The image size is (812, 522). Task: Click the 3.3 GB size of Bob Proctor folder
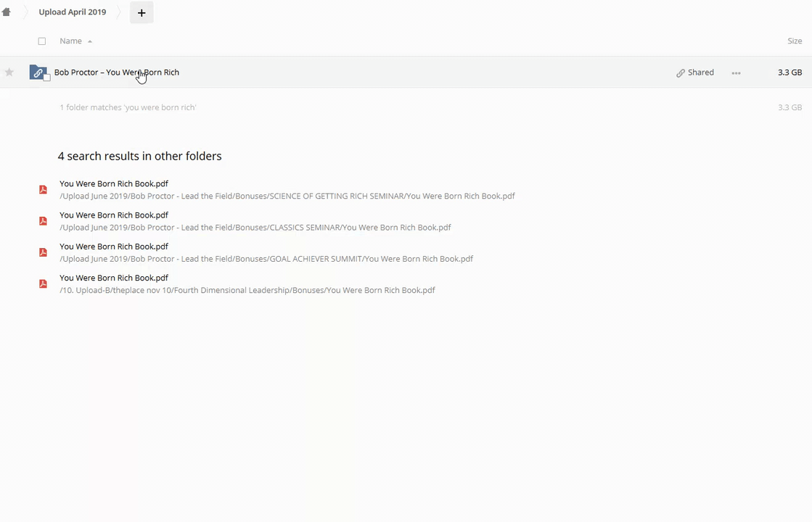(x=790, y=72)
